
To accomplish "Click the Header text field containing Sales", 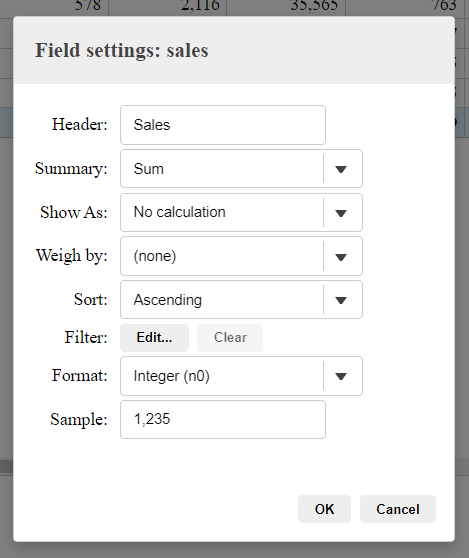I will click(x=223, y=125).
